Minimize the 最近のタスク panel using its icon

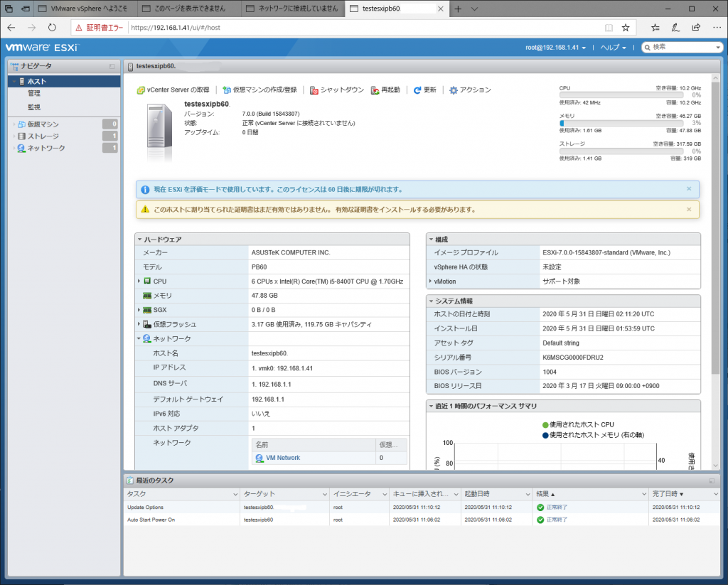712,481
